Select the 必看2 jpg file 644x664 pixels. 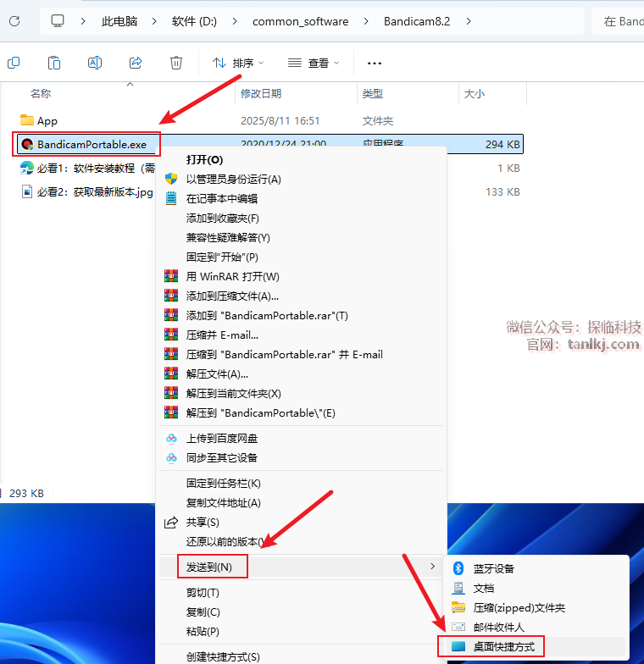pos(93,192)
